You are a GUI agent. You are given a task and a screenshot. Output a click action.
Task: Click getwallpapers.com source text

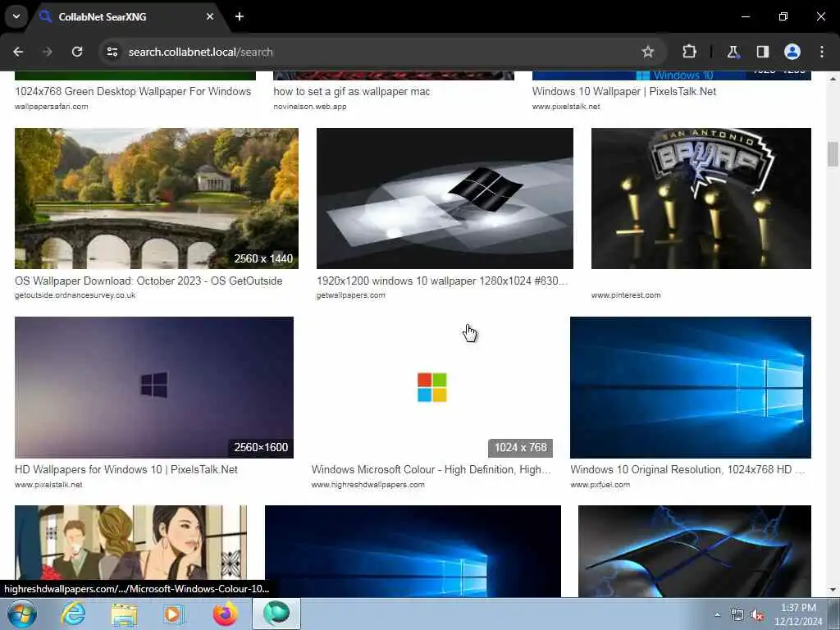click(x=351, y=295)
